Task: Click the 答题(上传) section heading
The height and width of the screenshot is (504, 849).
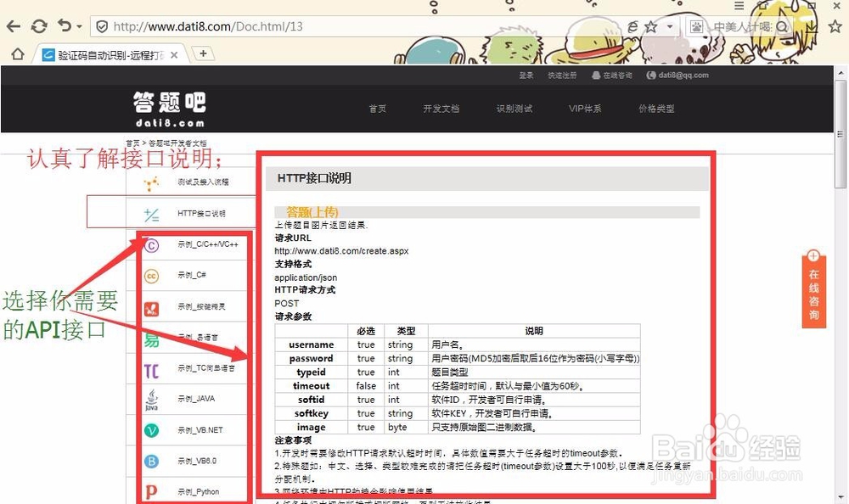Action: (x=312, y=212)
